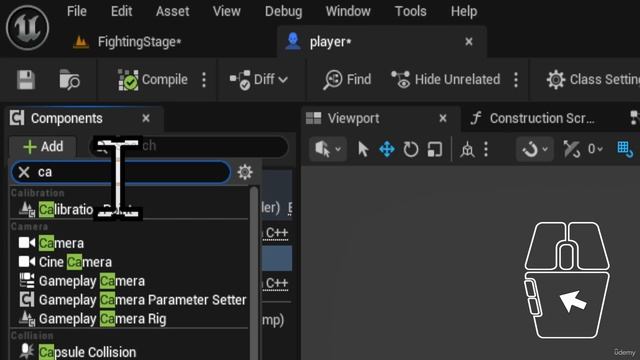640x360 pixels.
Task: Compile the player blueprint
Action: click(x=153, y=79)
